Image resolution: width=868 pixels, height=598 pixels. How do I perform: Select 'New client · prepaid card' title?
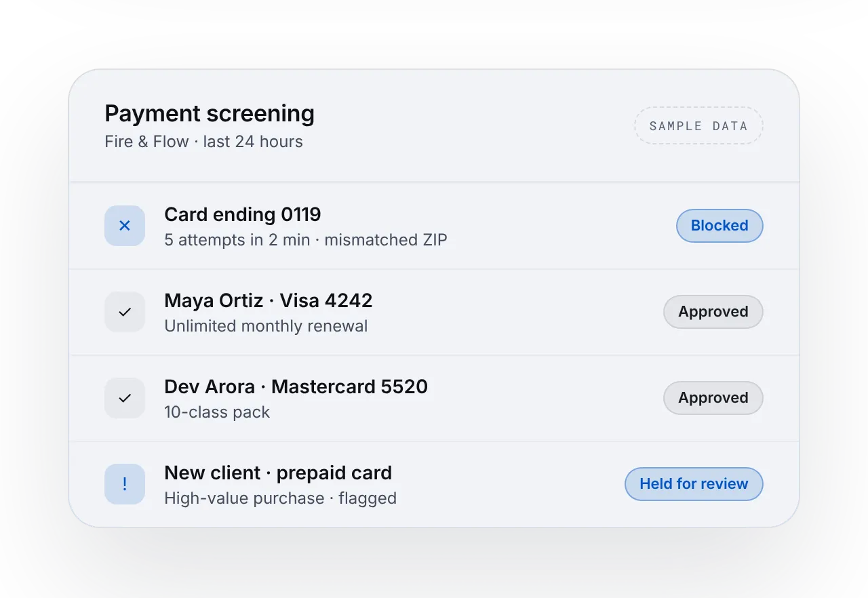point(278,473)
